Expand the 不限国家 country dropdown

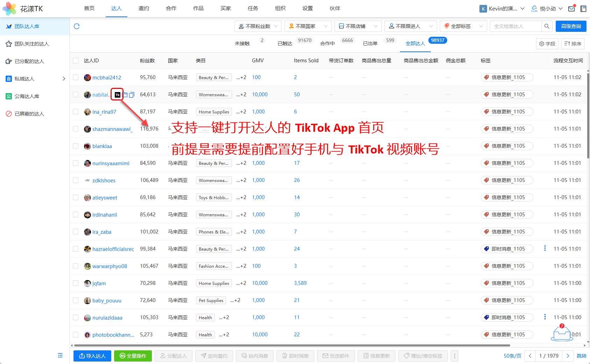[308, 26]
